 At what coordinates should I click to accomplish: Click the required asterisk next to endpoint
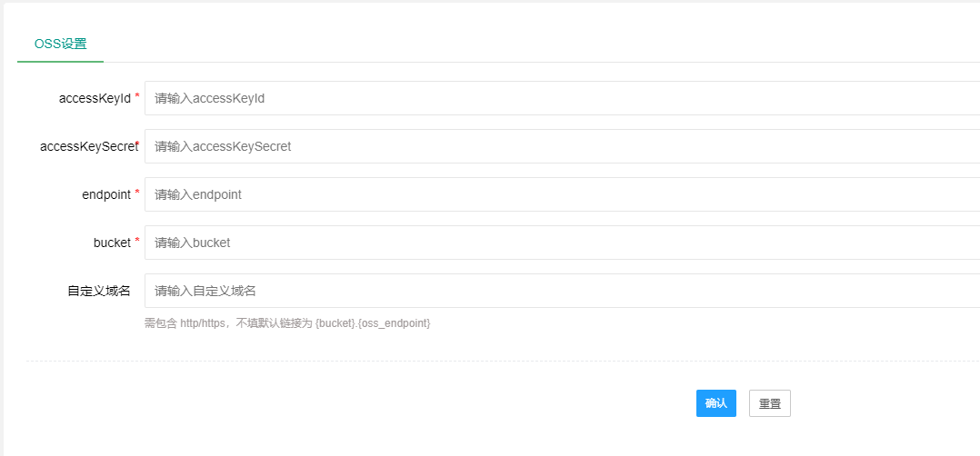point(137,193)
